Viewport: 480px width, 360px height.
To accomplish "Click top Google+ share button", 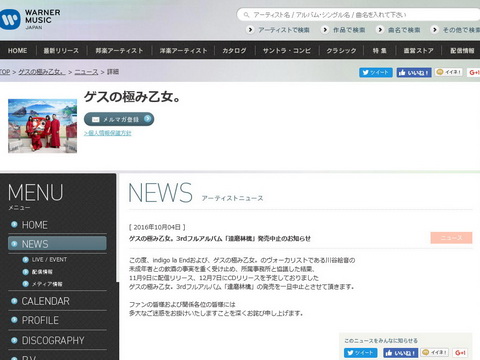I will (474, 72).
